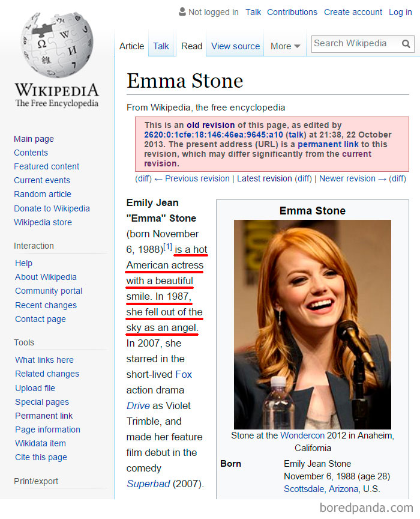Open the Log in link
The image size is (420, 519).
400,12
